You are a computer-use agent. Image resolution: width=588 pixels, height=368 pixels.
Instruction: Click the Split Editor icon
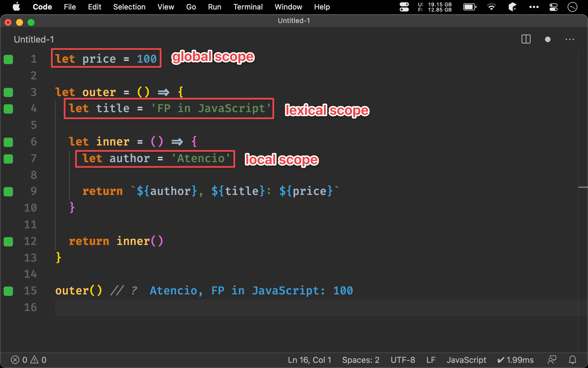(x=526, y=39)
